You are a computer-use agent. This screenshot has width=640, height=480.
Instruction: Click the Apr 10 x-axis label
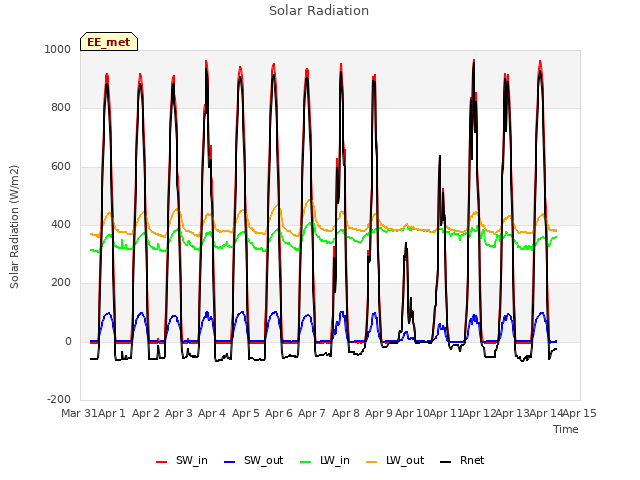412,413
